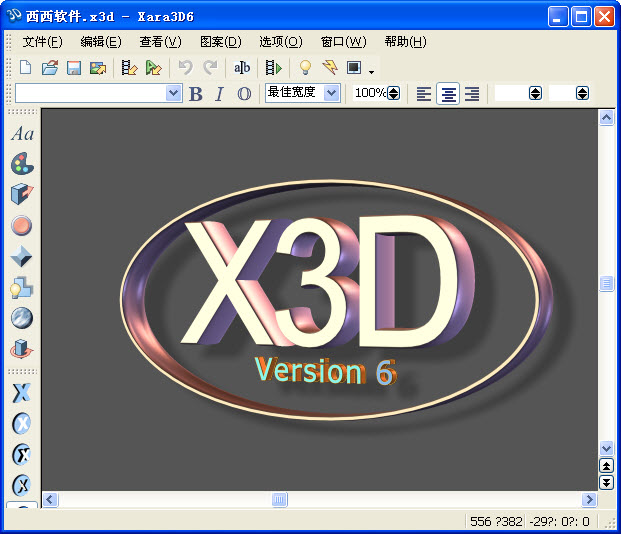
Task: Start the animation play icon
Action: click(273, 68)
